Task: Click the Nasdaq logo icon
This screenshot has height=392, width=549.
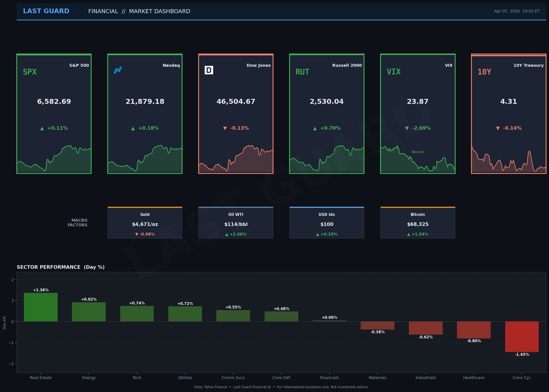Action: click(118, 70)
